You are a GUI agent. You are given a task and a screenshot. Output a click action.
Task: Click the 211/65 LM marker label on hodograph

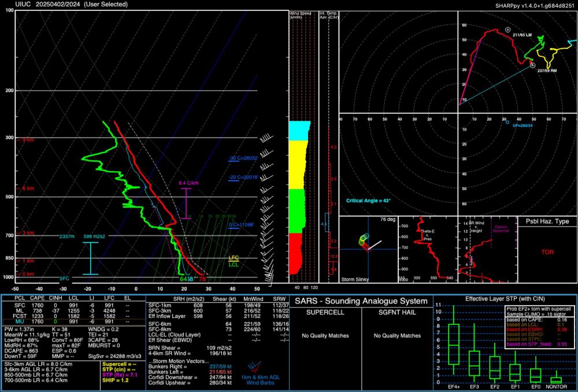(x=522, y=35)
